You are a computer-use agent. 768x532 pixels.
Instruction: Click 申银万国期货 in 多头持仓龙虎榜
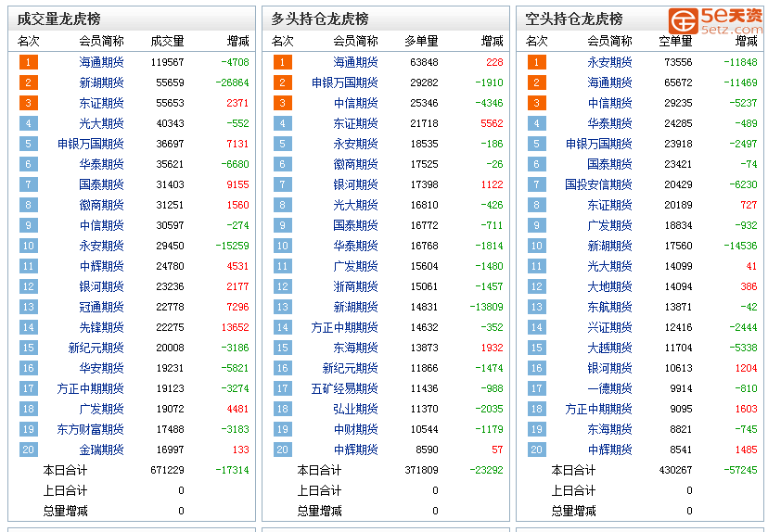pos(345,82)
